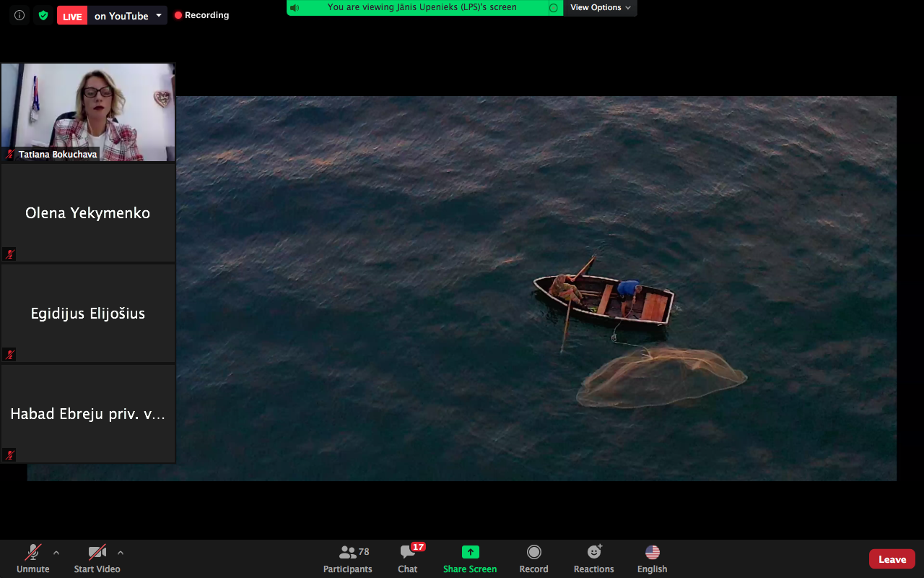The height and width of the screenshot is (578, 924).
Task: Open the Reactions menu
Action: click(x=594, y=558)
